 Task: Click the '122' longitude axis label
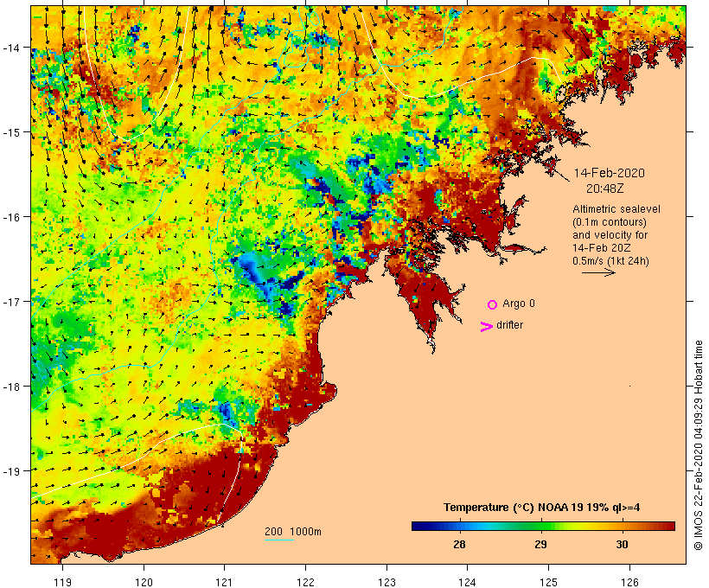pyautogui.click(x=306, y=582)
